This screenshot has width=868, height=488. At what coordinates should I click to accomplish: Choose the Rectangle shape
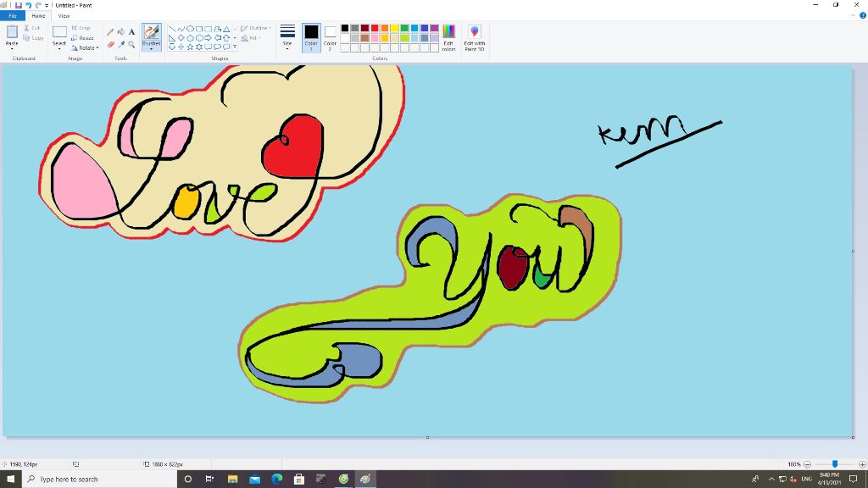point(198,29)
